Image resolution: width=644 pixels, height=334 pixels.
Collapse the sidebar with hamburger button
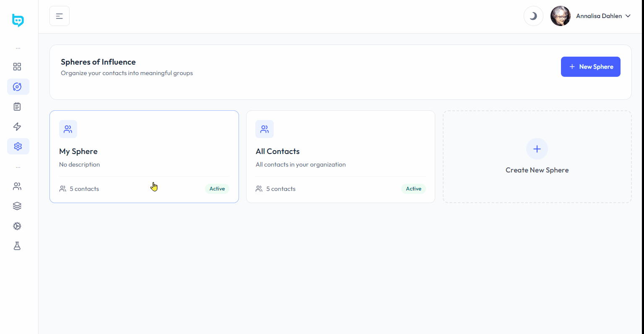tap(60, 16)
